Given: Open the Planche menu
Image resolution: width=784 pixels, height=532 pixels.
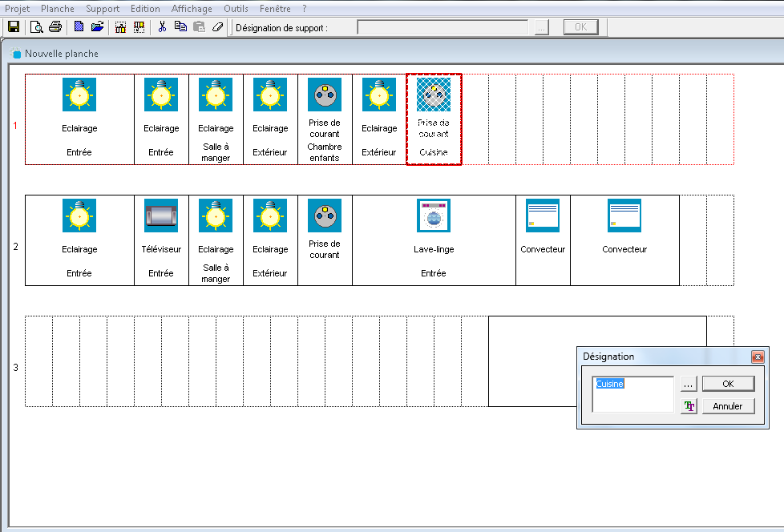Looking at the screenshot, I should [x=58, y=9].
